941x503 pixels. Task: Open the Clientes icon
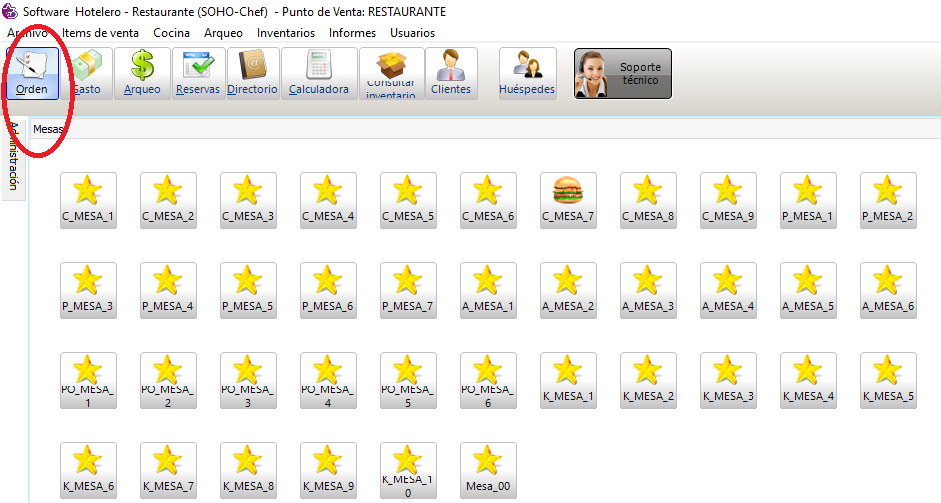point(450,73)
